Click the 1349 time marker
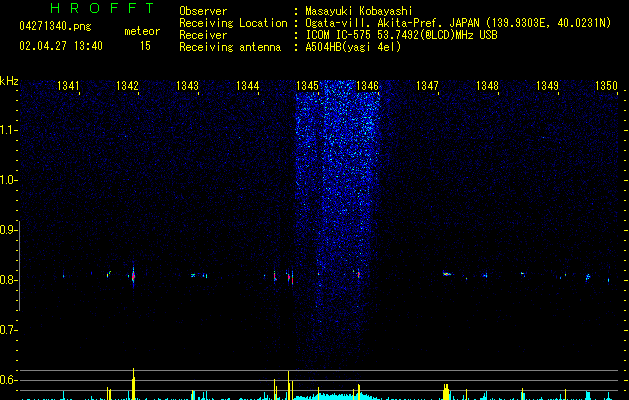 point(548,86)
